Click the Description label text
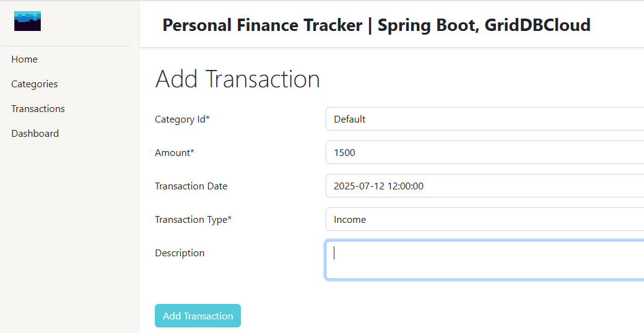This screenshot has width=644, height=333. (x=180, y=253)
